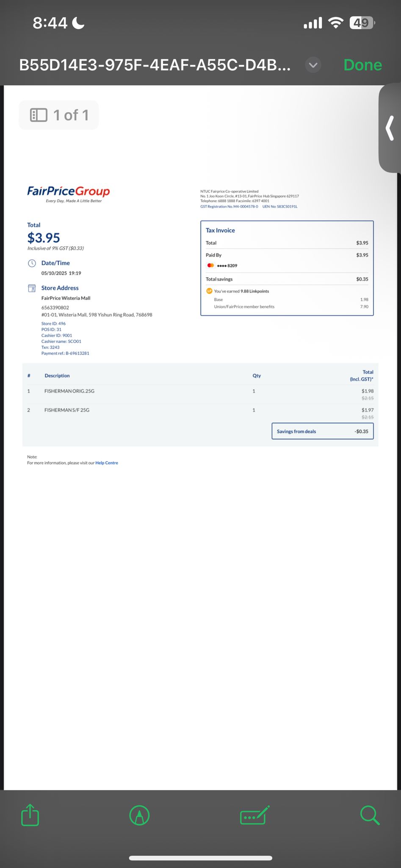The height and width of the screenshot is (868, 401).
Task: Tap the file name title B55D14E3-975F
Action: click(155, 65)
